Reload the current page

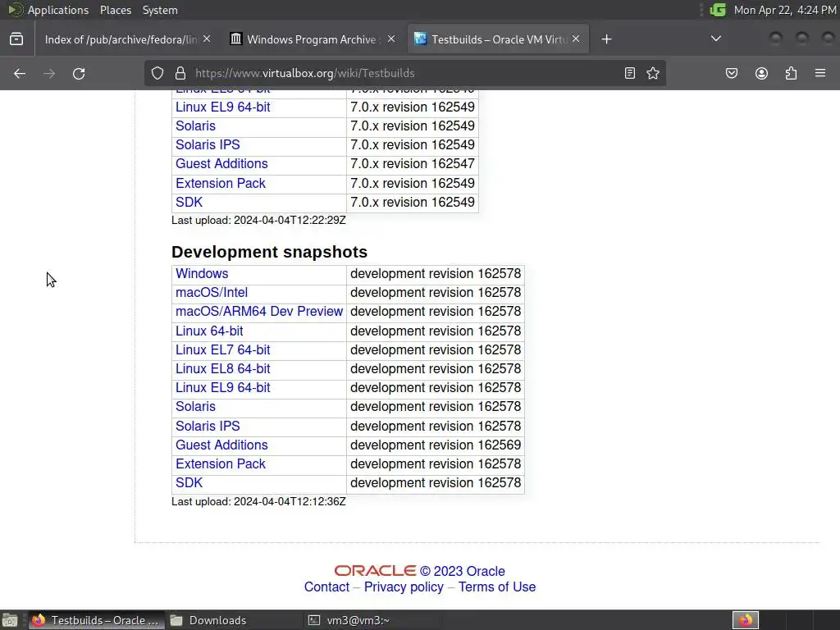(x=79, y=73)
